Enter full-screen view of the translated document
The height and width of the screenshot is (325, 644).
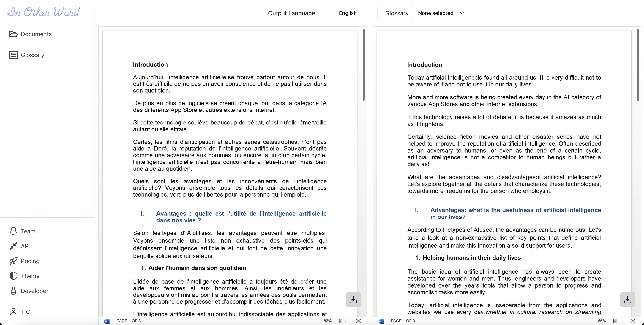pyautogui.click(x=632, y=321)
